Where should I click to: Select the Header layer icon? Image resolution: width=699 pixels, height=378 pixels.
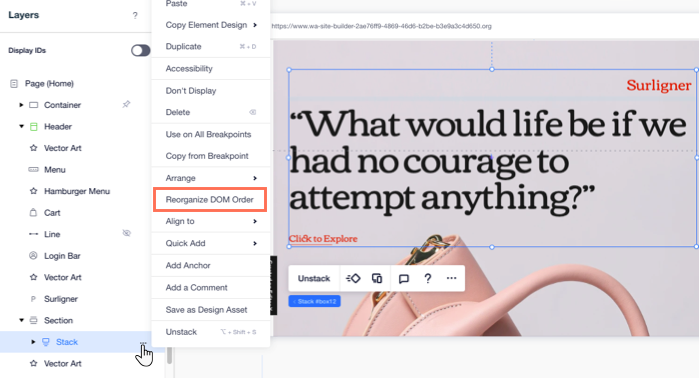coord(33,127)
